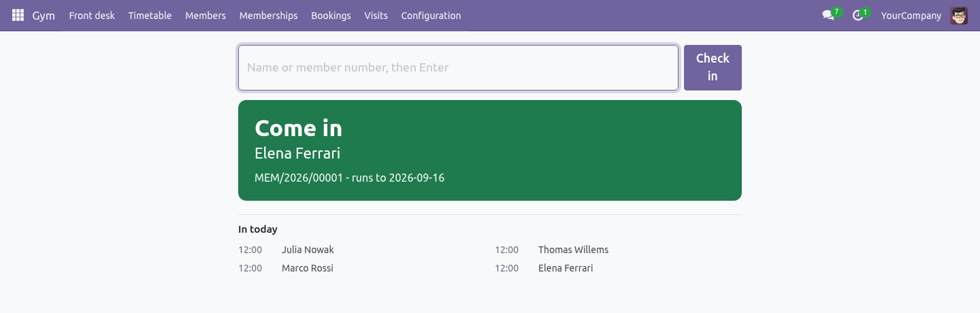
Task: Focus the name or member number field
Action: coord(458,67)
